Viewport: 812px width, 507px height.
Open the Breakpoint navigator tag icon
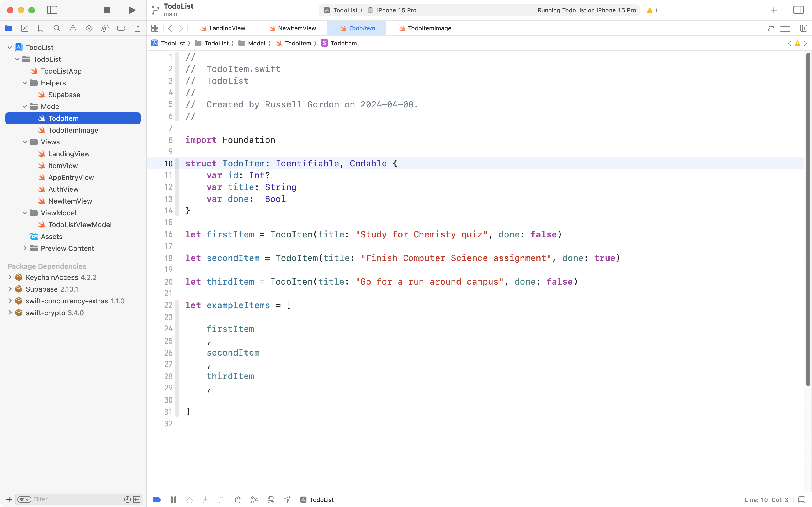click(x=121, y=28)
